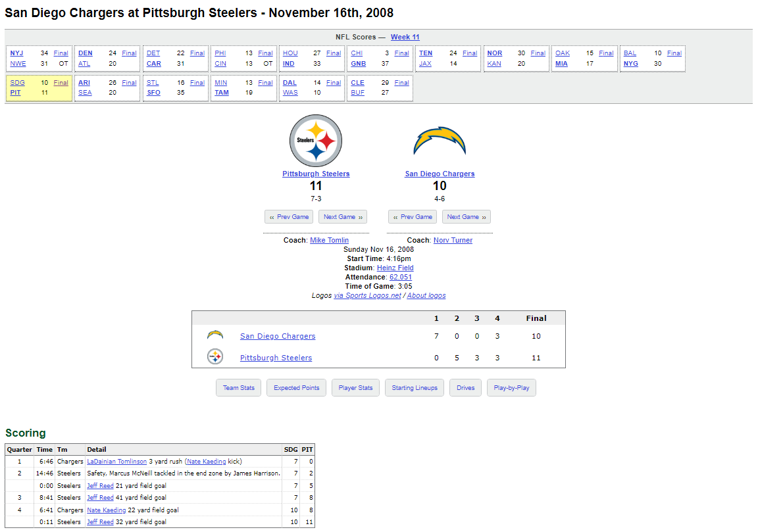Click CAR team link in scores box
Screen dimensions: 758x532
pyautogui.click(x=154, y=63)
